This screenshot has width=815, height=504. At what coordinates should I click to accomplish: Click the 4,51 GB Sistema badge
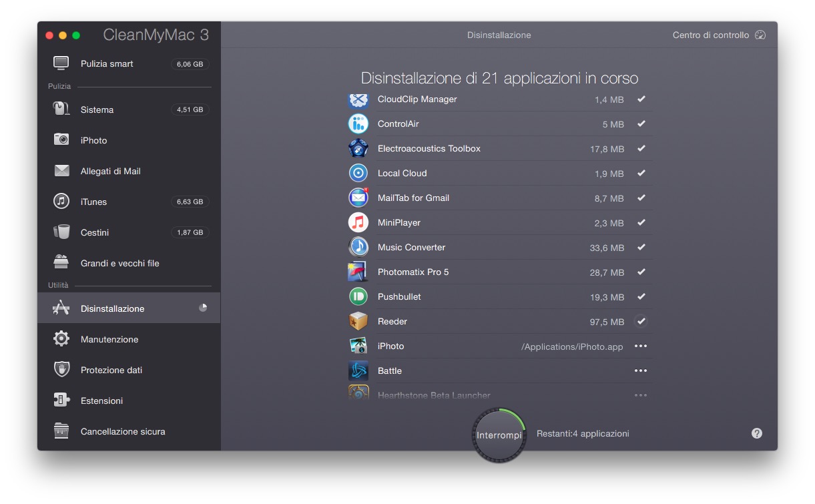(190, 109)
